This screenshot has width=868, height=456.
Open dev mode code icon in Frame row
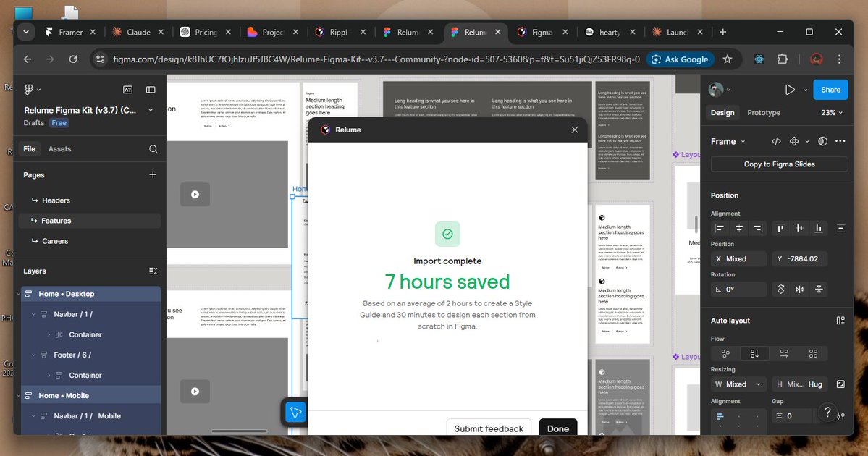coord(776,141)
